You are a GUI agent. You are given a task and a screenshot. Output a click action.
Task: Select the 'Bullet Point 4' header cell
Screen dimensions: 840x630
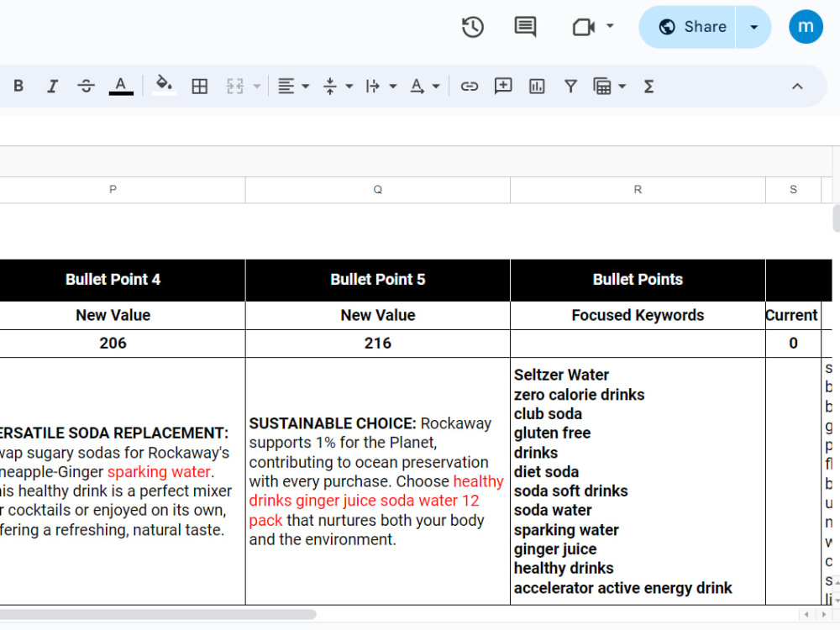122,280
